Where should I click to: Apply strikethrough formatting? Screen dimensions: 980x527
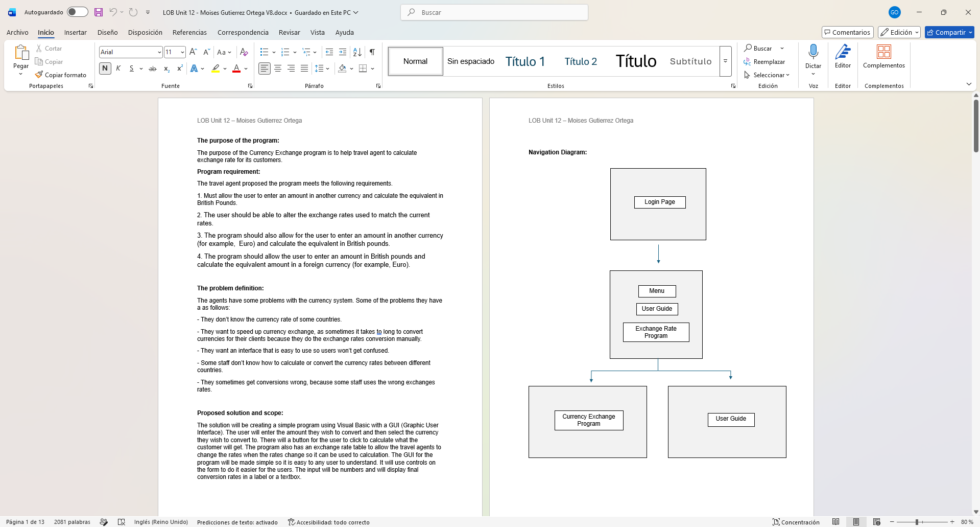click(x=152, y=68)
